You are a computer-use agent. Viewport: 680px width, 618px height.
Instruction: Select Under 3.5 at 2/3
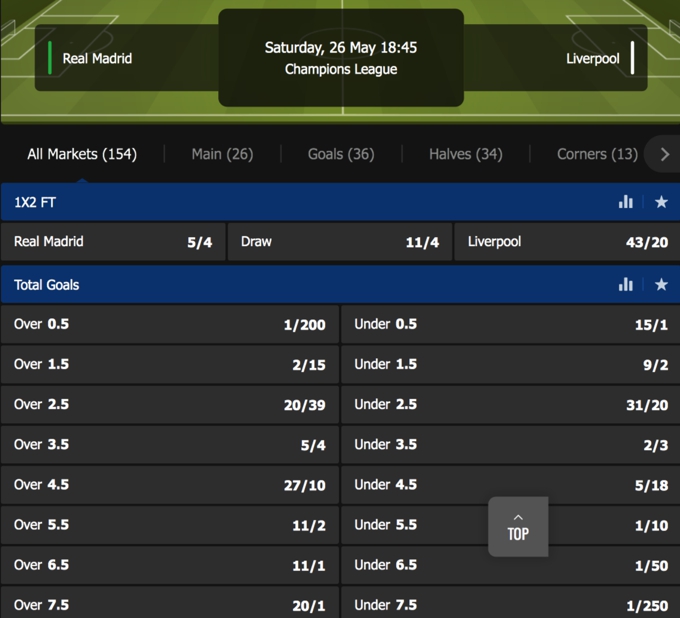coord(510,445)
